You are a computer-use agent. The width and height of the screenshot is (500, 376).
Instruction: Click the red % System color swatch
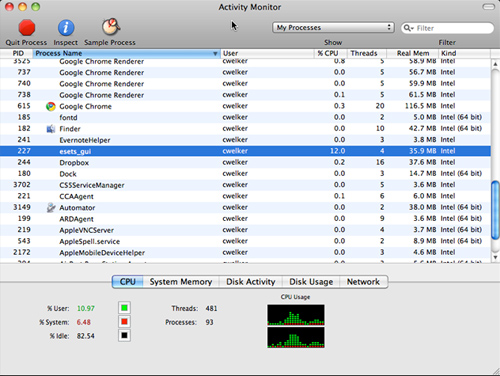point(124,322)
